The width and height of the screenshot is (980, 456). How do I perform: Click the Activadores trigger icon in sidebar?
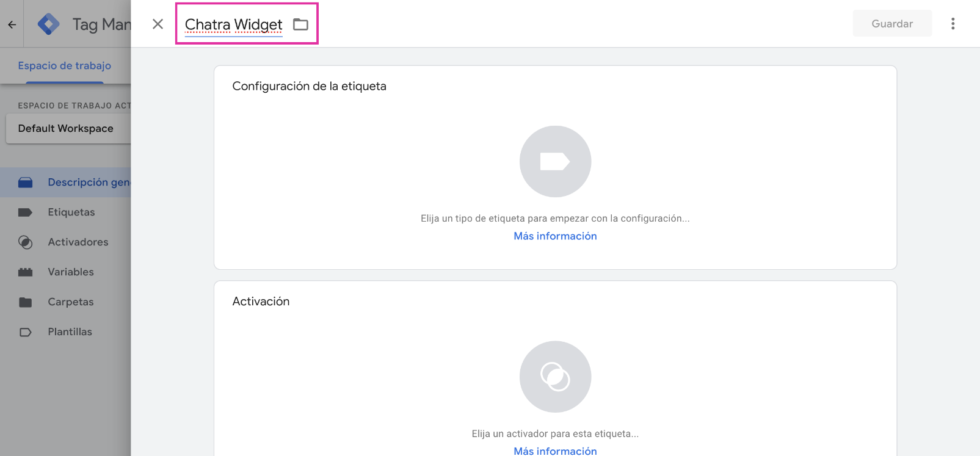tap(25, 242)
